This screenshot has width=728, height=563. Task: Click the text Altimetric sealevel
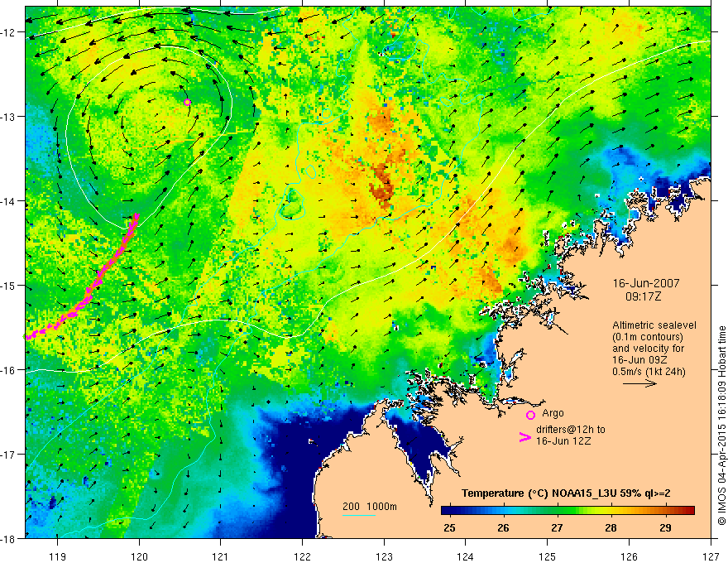pos(654,325)
